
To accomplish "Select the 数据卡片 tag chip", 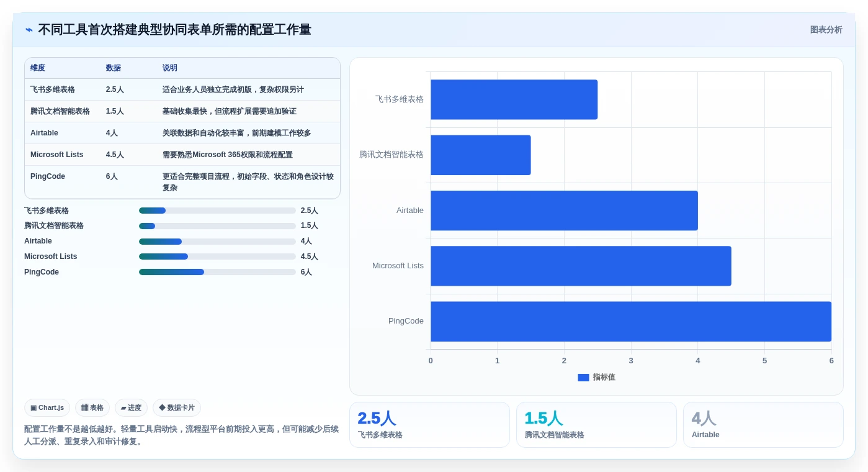I will click(x=177, y=408).
